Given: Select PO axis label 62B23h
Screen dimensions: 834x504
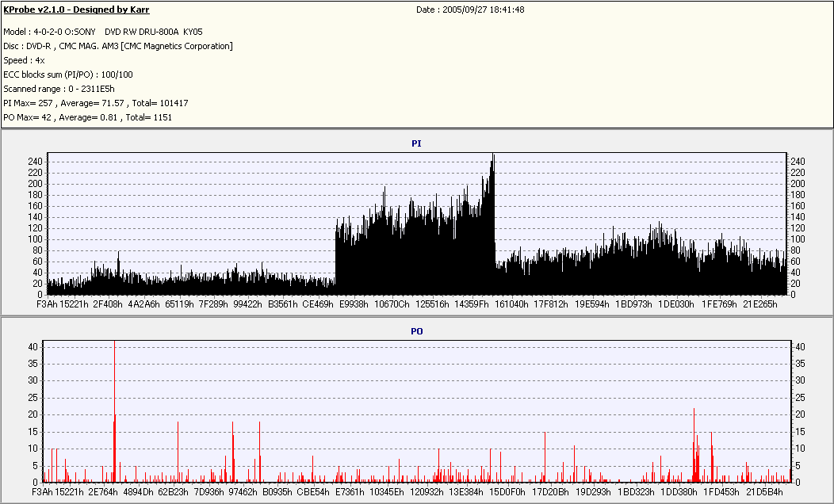Looking at the screenshot, I should (x=174, y=492).
